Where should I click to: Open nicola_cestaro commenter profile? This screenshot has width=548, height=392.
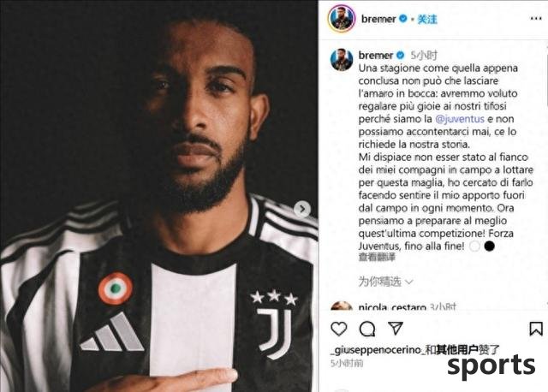[x=392, y=307]
